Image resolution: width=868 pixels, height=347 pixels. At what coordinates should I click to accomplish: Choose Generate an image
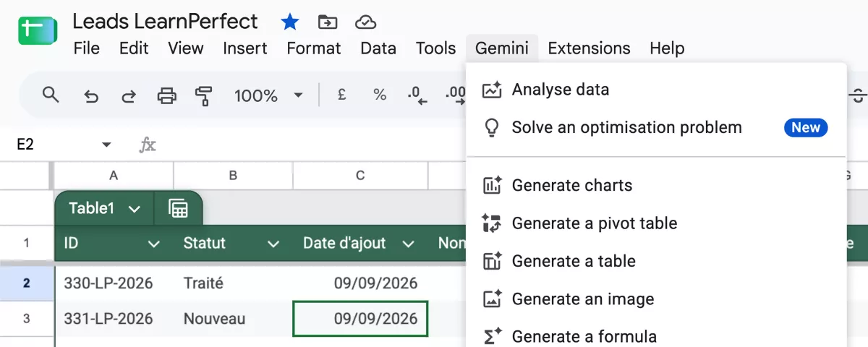(x=656, y=299)
